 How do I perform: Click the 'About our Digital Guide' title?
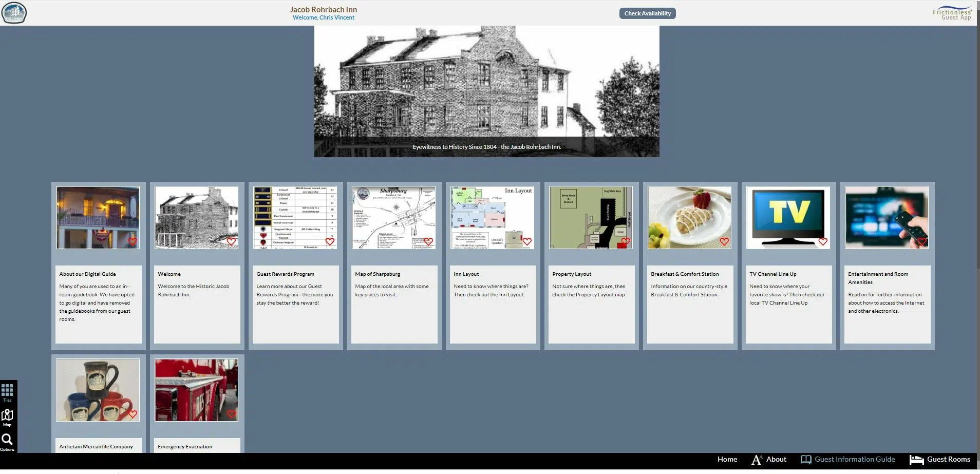click(87, 274)
